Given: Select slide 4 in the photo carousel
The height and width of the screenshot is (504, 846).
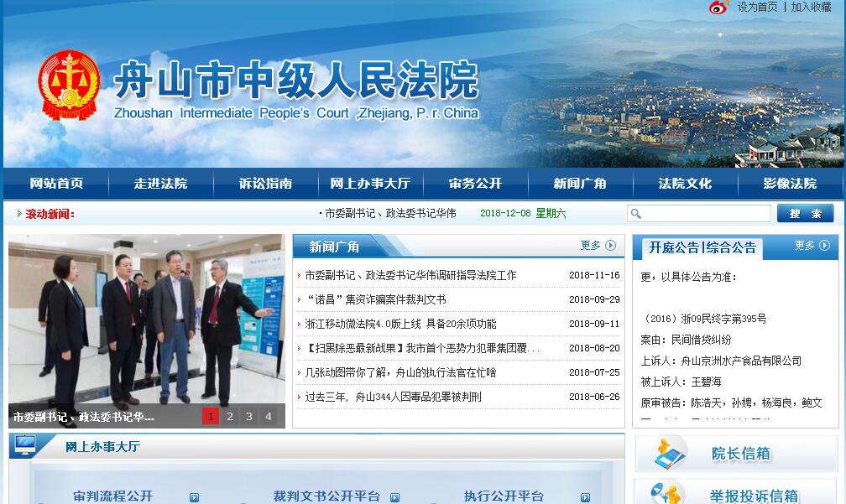Looking at the screenshot, I should pyautogui.click(x=269, y=416).
